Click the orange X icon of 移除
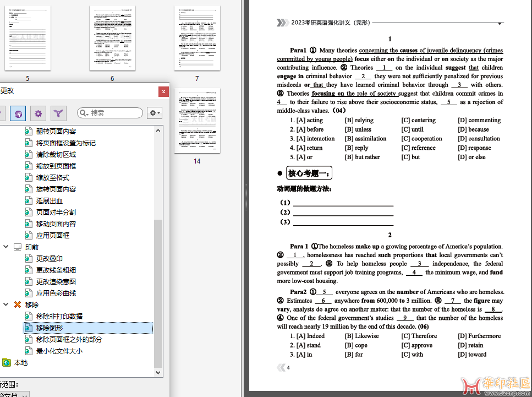Screen dimensions: 532x397 [18, 304]
